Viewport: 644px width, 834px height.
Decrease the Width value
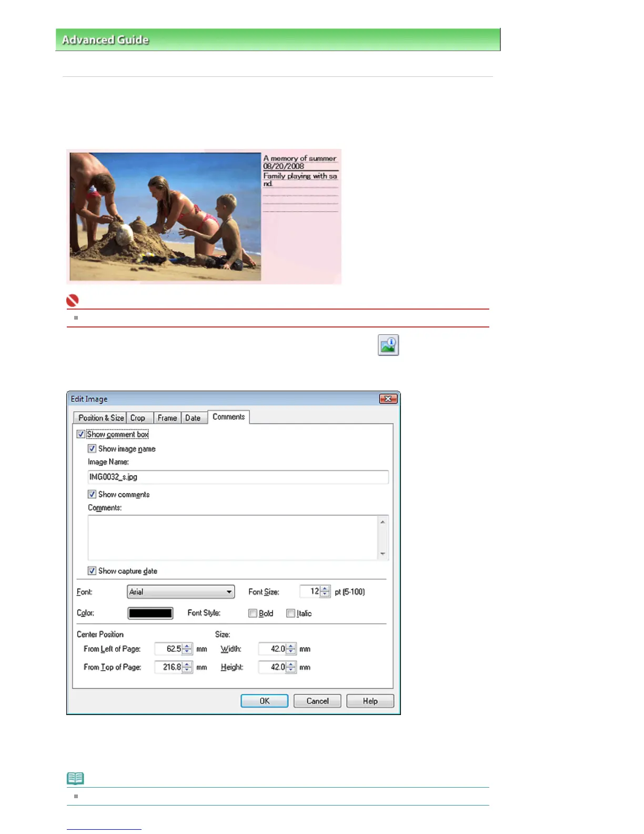[x=291, y=652]
